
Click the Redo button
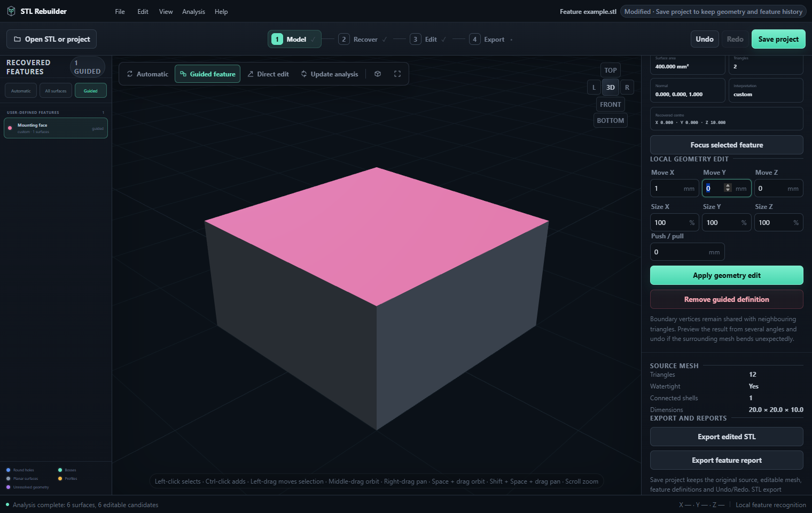[735, 39]
